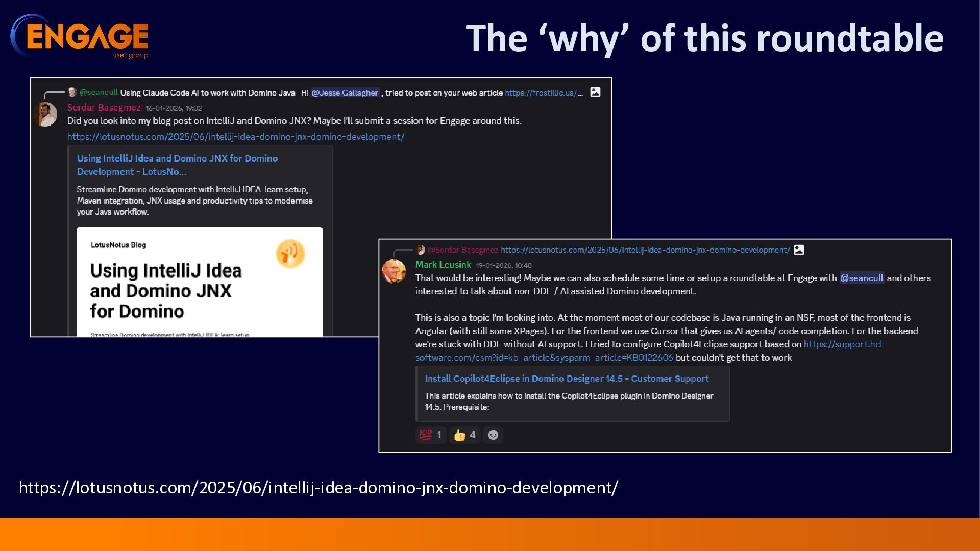980x551 pixels.
Task: Click the @seancull mention in Mark's message
Action: click(862, 278)
